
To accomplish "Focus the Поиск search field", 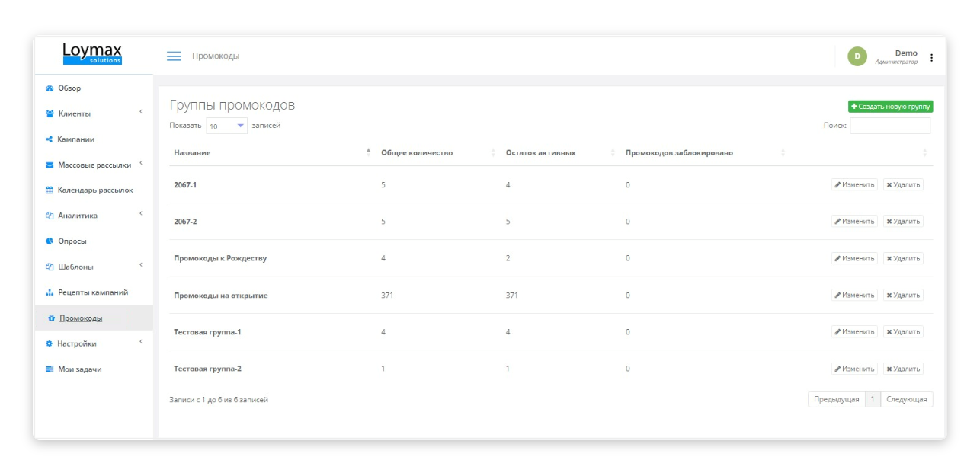I will [x=890, y=126].
